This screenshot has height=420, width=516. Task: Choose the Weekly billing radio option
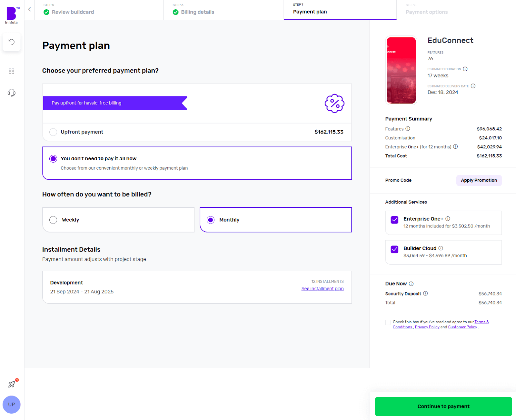tap(53, 220)
